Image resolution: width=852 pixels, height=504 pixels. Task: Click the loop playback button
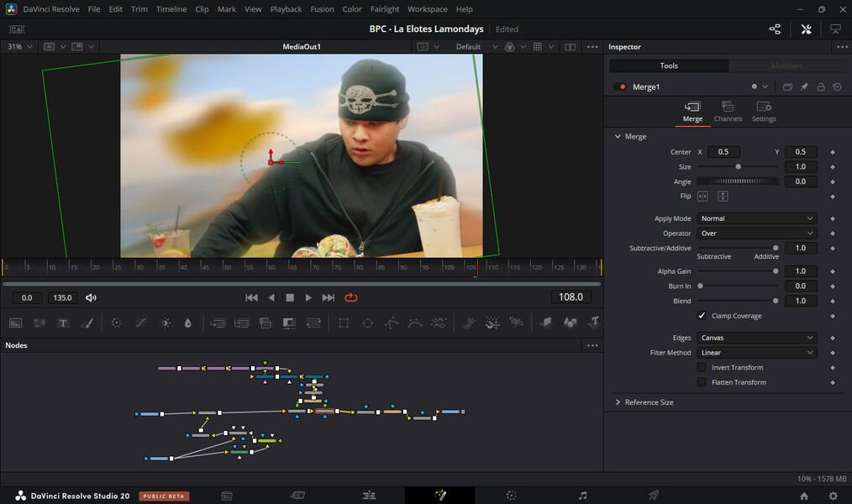tap(351, 297)
